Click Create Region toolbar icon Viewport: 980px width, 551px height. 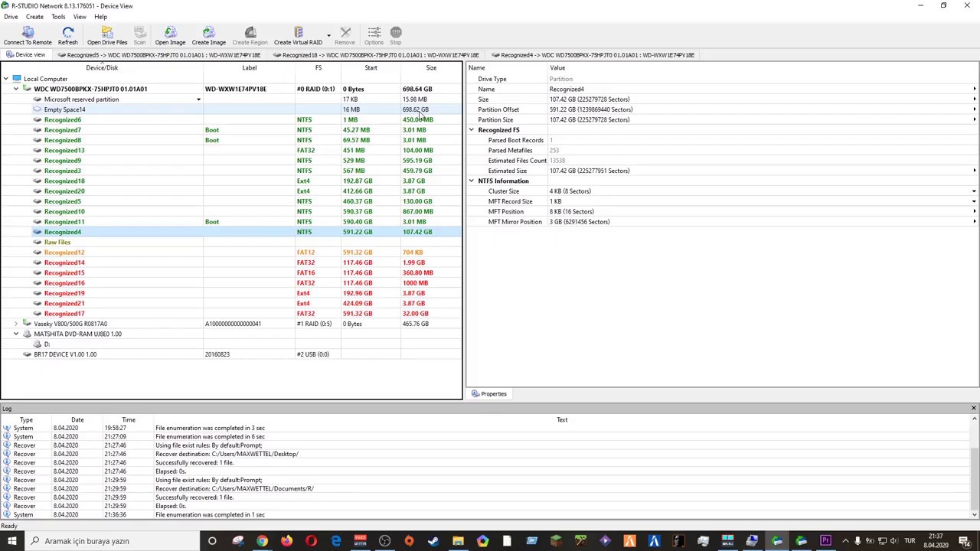tap(250, 36)
